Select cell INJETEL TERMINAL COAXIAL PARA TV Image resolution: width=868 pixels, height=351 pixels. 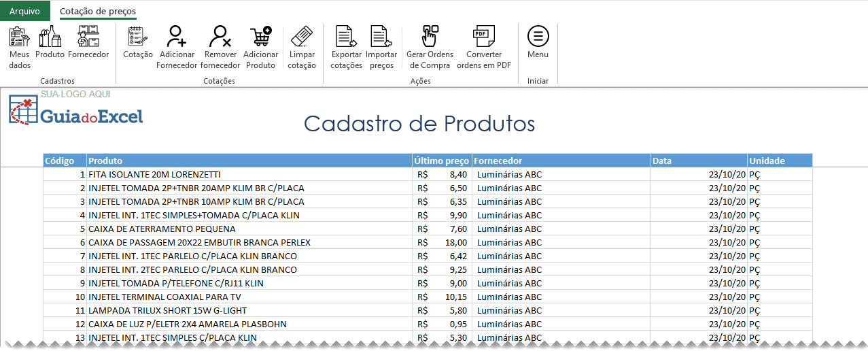click(x=249, y=297)
